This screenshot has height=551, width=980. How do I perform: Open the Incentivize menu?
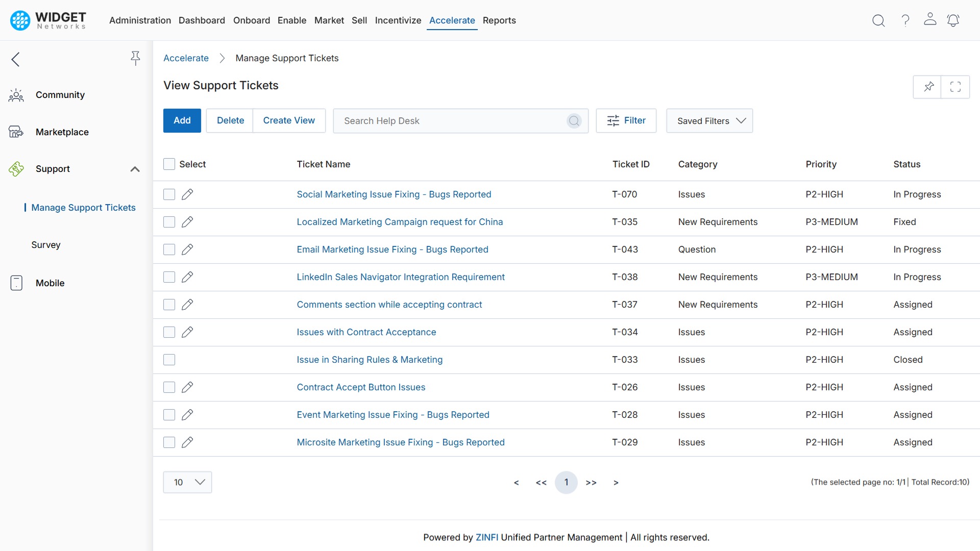pyautogui.click(x=398, y=20)
